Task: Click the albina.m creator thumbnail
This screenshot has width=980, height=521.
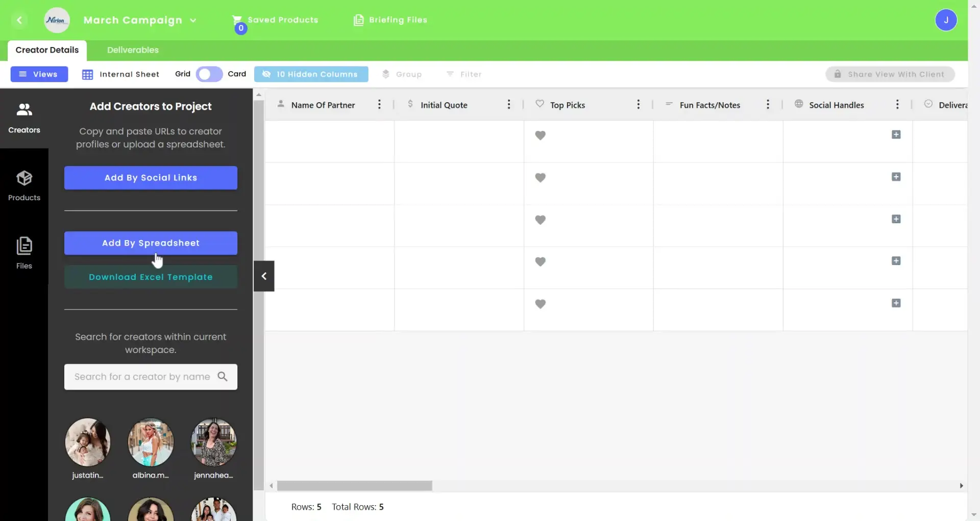Action: tap(151, 442)
